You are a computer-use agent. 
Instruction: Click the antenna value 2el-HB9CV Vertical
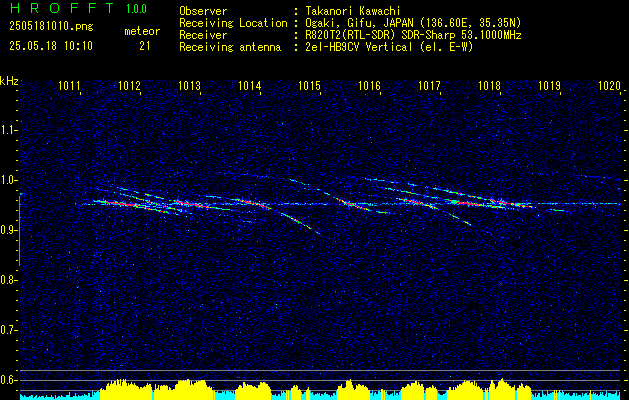click(357, 47)
